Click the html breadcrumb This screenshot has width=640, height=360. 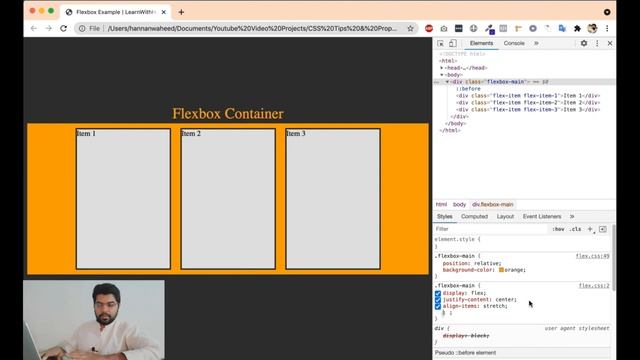pos(441,204)
